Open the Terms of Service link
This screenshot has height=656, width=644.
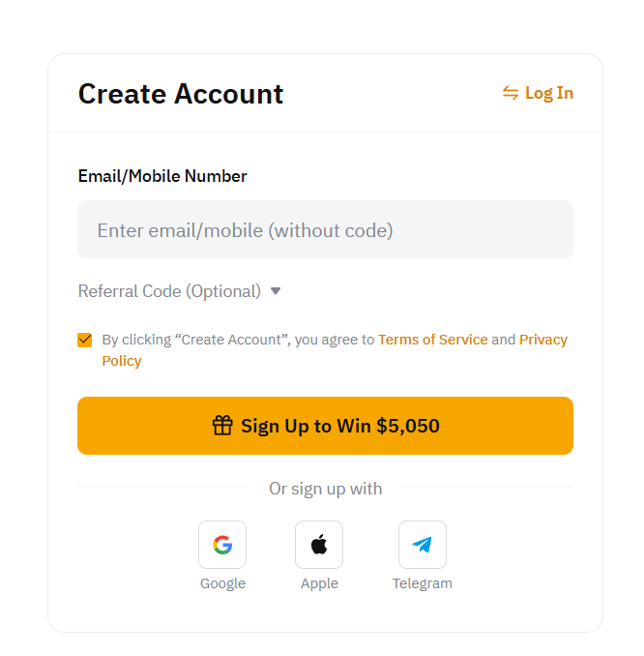(433, 340)
